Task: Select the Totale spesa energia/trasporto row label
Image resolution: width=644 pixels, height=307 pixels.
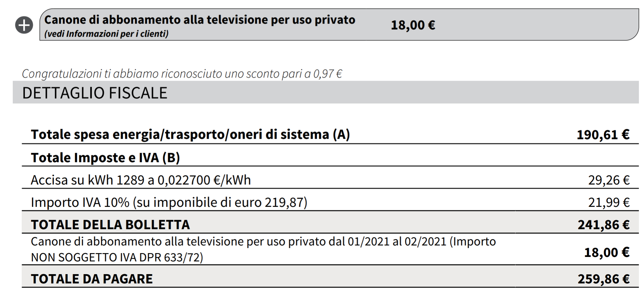Action: click(190, 134)
